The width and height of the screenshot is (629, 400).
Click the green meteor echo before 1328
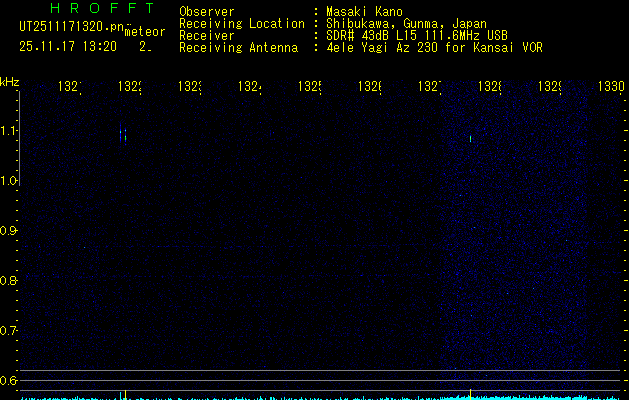(x=470, y=139)
